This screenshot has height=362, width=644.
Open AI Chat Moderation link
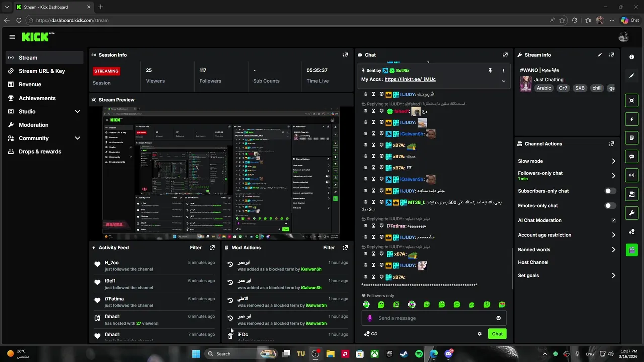[x=567, y=220]
